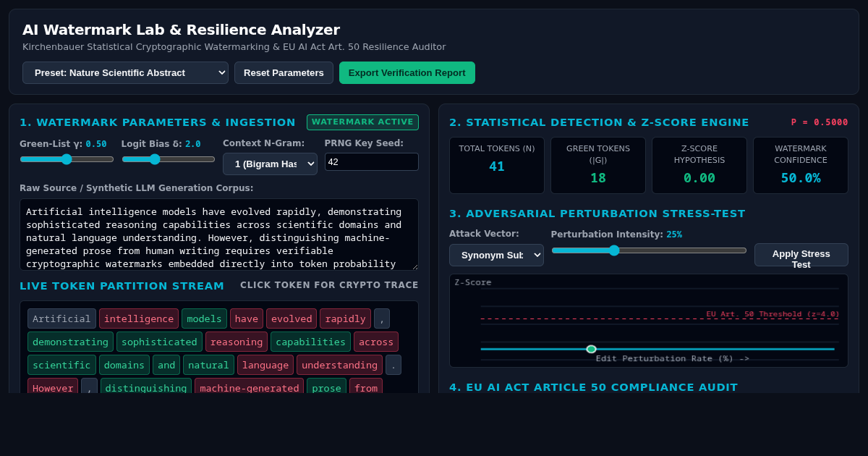Image resolution: width=868 pixels, height=456 pixels.
Task: Open the Context N-Gram dropdown
Action: point(270,164)
